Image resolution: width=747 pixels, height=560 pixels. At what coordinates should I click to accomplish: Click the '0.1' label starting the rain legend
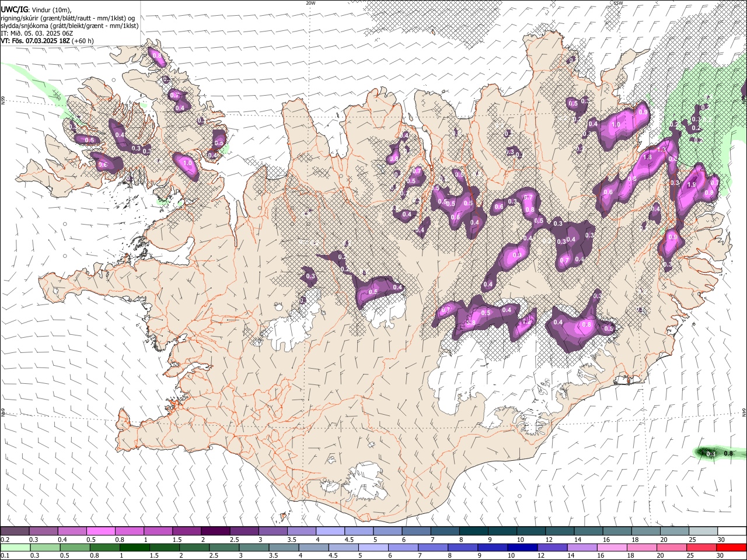(4, 556)
